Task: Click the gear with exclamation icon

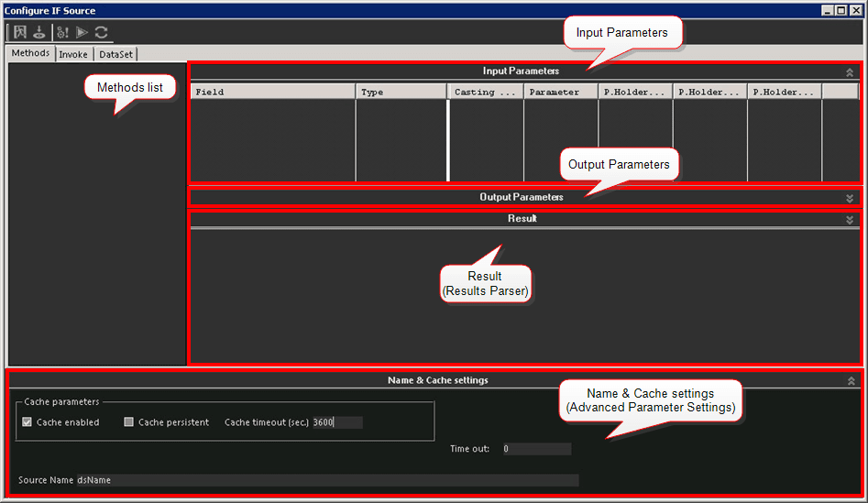Action: click(62, 32)
